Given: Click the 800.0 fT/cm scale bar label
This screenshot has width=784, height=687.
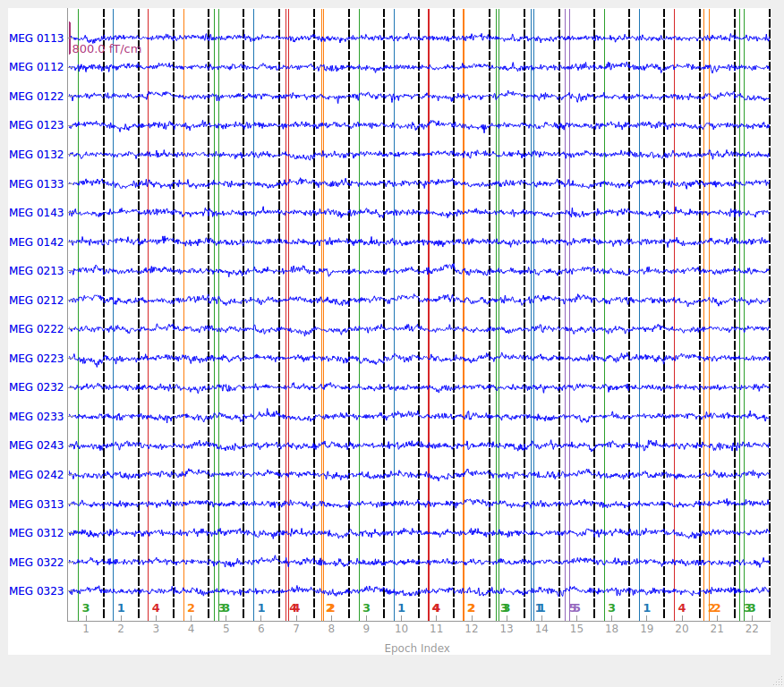Looking at the screenshot, I should coord(107,49).
